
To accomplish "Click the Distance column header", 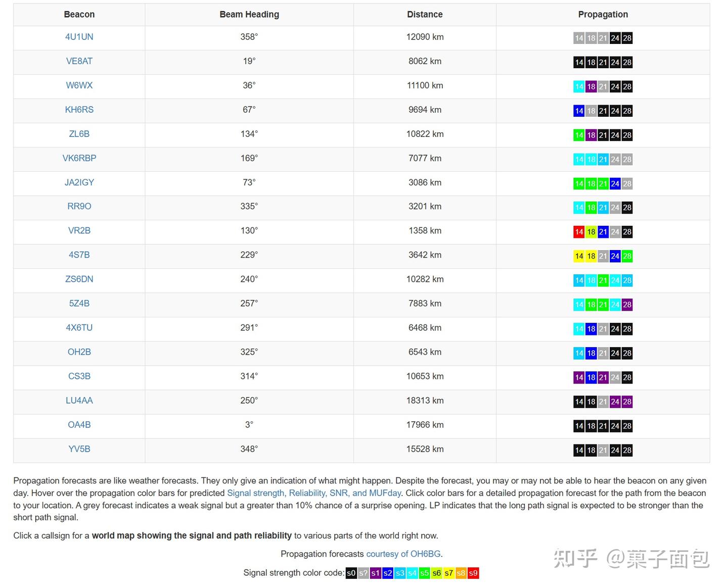I will coord(425,15).
